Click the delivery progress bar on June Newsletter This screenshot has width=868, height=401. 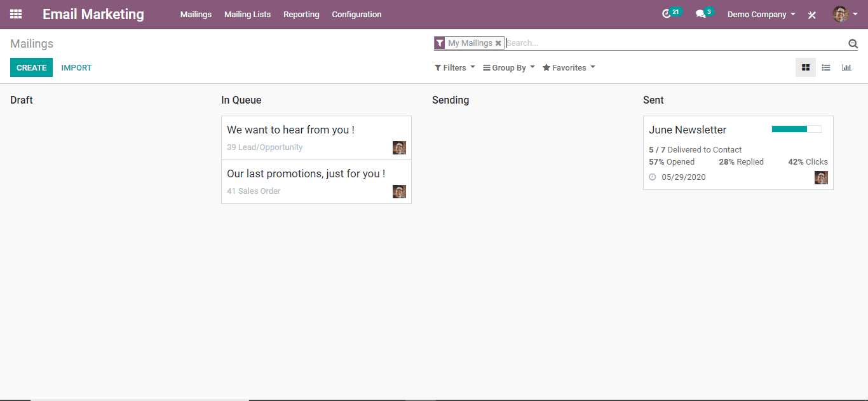[x=796, y=129]
